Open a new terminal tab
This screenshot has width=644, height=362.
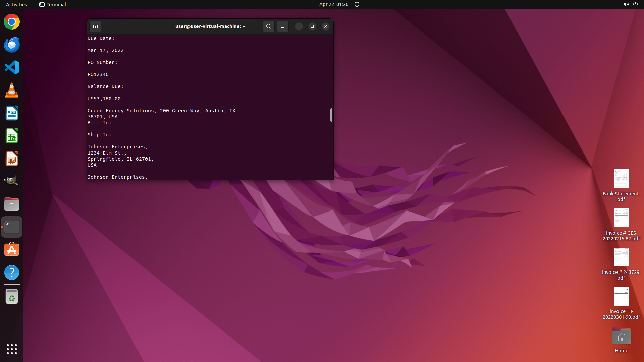[x=95, y=26]
